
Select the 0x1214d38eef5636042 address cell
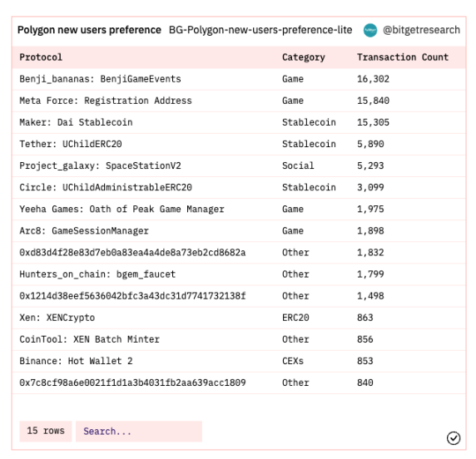132,296
